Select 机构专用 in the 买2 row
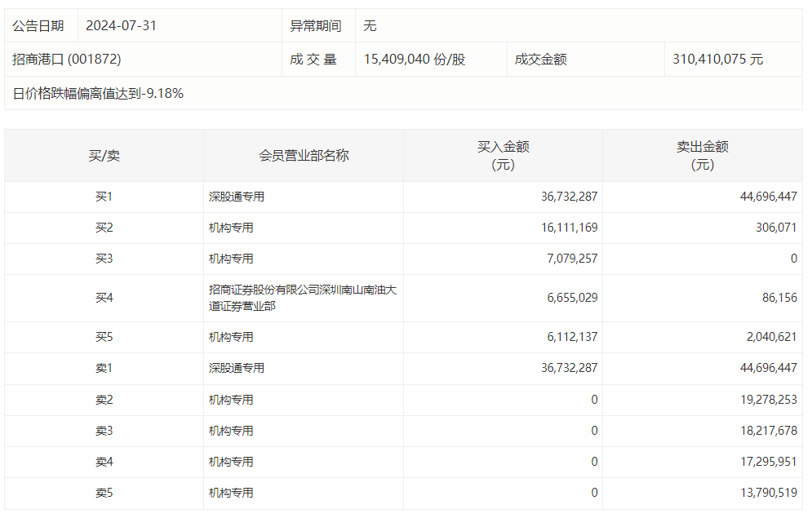 [x=231, y=228]
